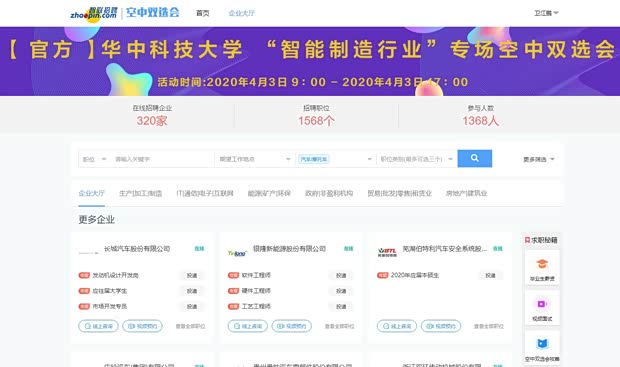Viewport: 620px width, 367px height.
Task: Switch to the 贸易|批发|零售|租赁业 tab
Action: click(x=399, y=193)
